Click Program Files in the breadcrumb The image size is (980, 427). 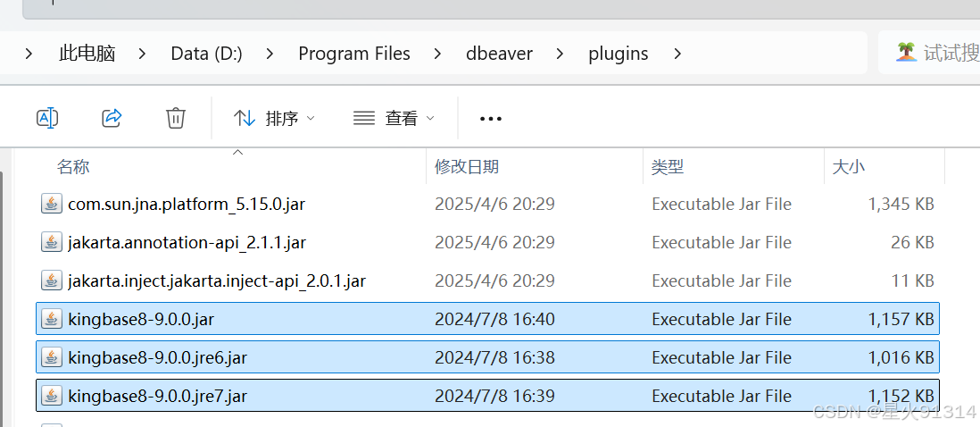coord(354,54)
